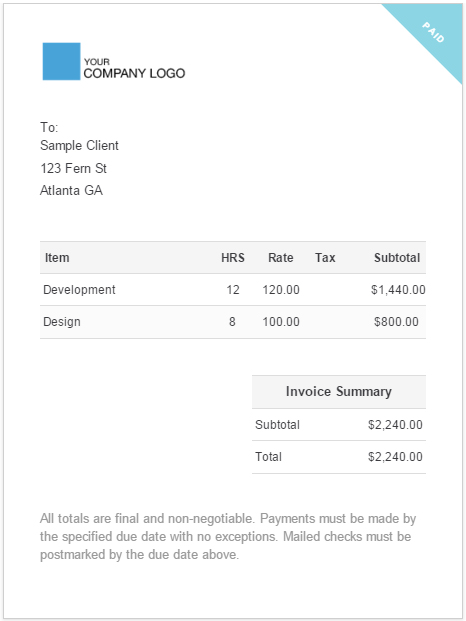Click the 120.00 rate value
The width and height of the screenshot is (466, 621).
[281, 290]
